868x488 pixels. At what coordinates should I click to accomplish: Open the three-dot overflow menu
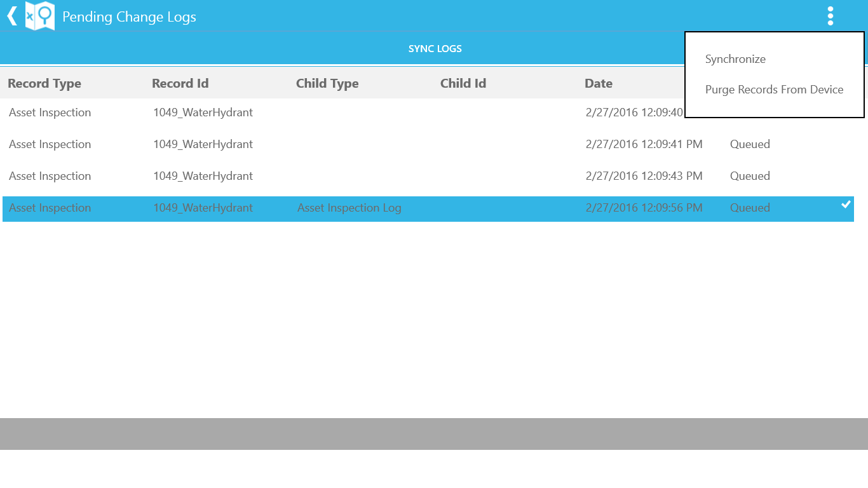pos(831,15)
